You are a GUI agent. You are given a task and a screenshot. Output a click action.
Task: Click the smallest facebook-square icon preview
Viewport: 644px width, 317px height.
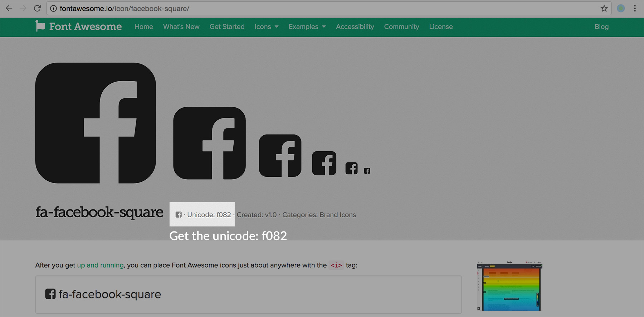[x=367, y=171]
